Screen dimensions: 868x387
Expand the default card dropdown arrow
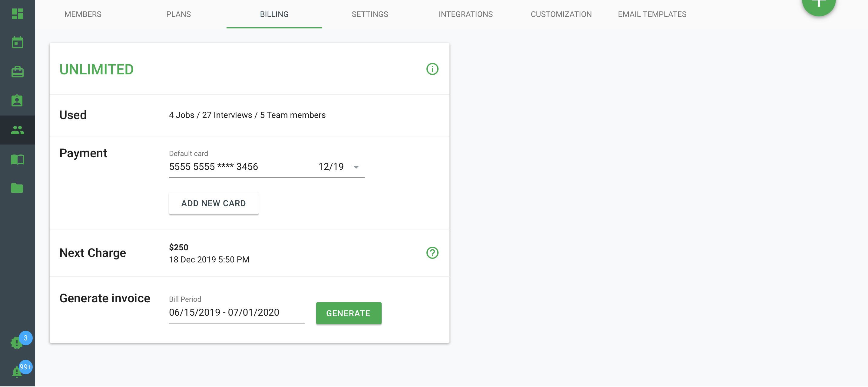356,167
